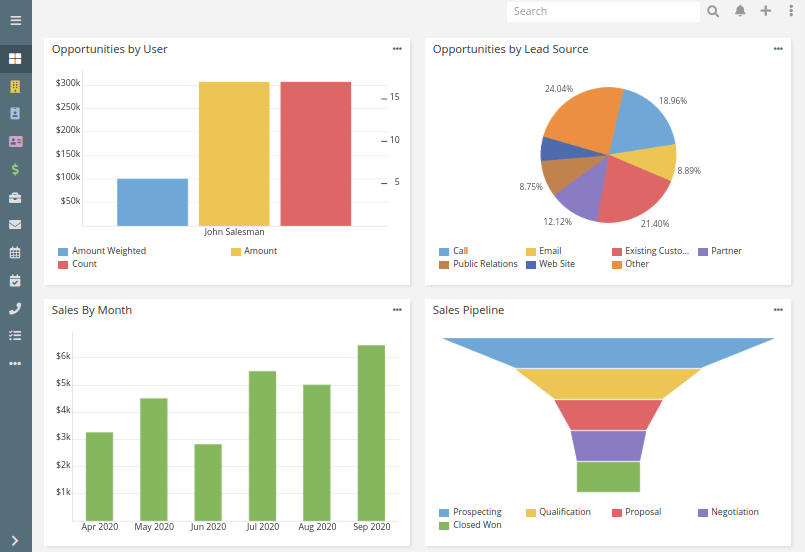This screenshot has height=552, width=805.
Task: Open Opportunities via the green dollar icon
Action: click(x=15, y=169)
